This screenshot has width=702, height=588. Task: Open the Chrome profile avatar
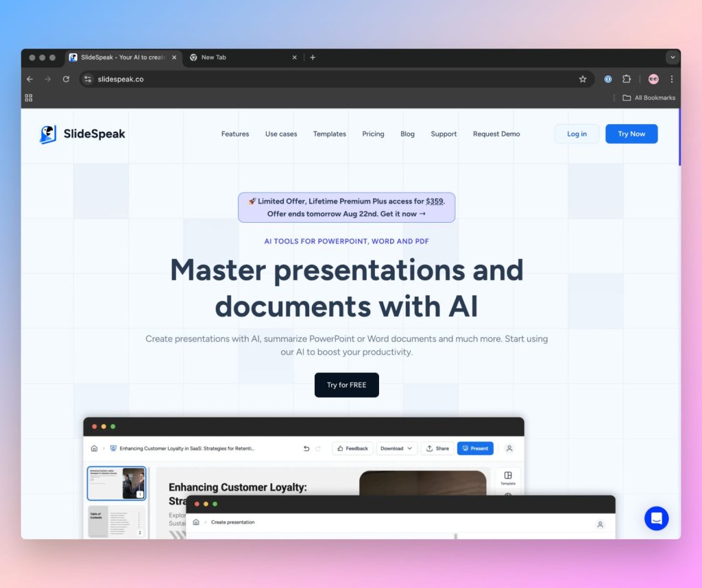pos(653,79)
